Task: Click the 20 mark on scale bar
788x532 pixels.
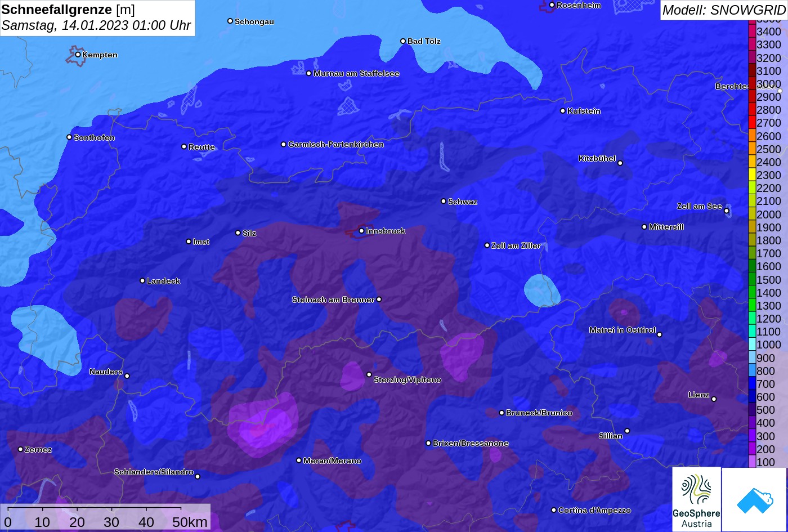Action: pyautogui.click(x=77, y=522)
